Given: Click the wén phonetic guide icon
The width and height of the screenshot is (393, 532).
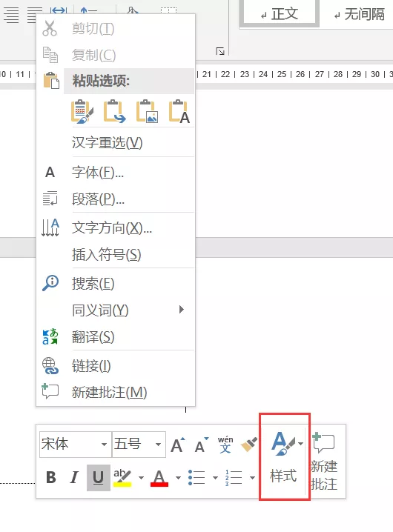Looking at the screenshot, I should (225, 444).
